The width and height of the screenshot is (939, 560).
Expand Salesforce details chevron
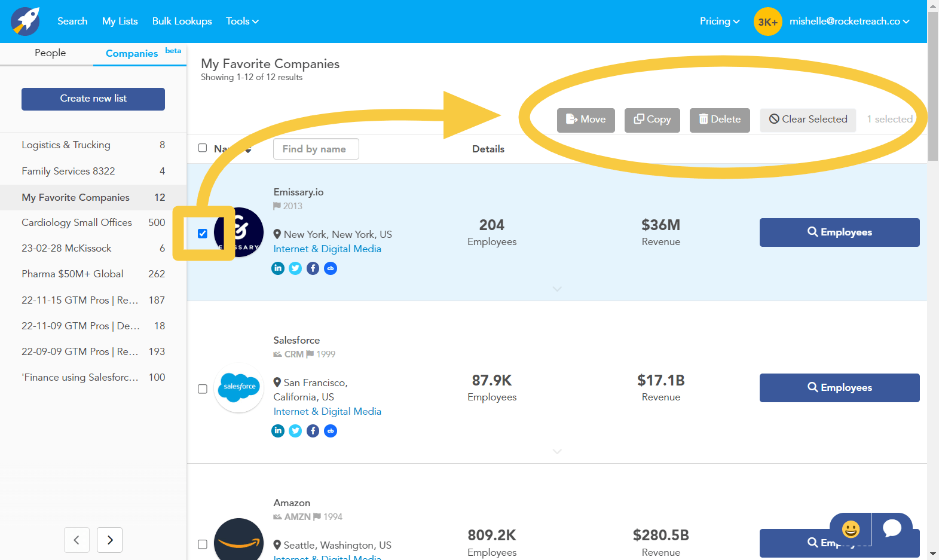(x=557, y=452)
